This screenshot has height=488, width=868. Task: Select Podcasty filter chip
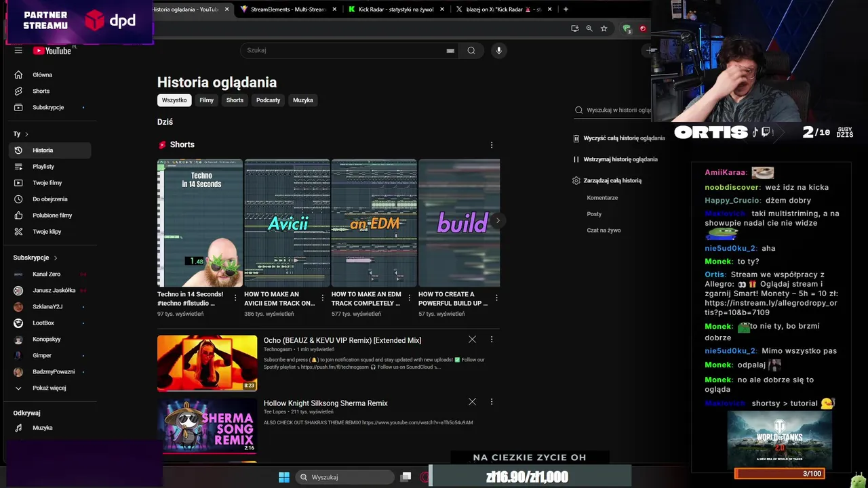point(268,100)
